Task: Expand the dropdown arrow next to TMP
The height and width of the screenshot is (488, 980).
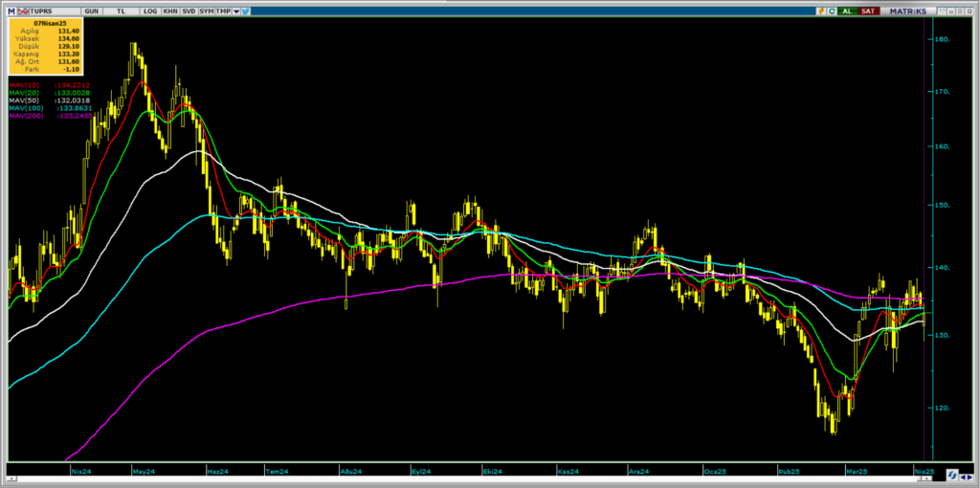Action: pyautogui.click(x=235, y=11)
